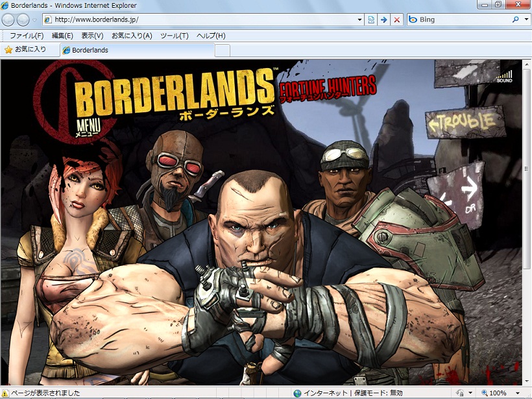Expand the 100% zoom level dropdown

pyautogui.click(x=518, y=393)
